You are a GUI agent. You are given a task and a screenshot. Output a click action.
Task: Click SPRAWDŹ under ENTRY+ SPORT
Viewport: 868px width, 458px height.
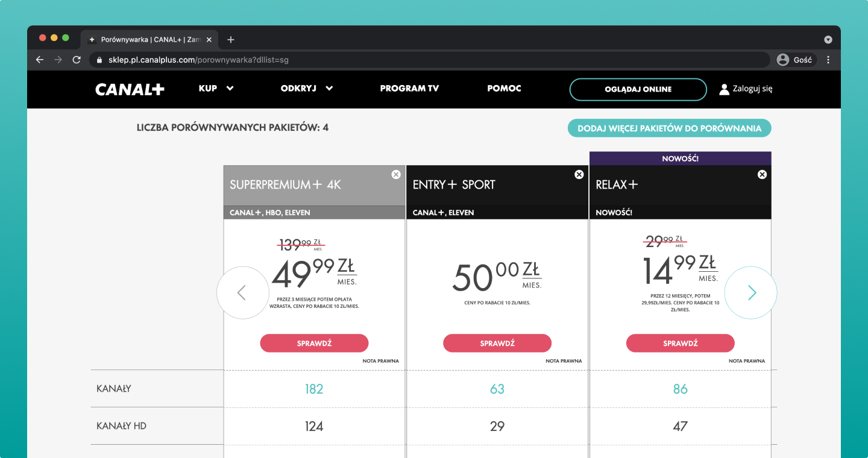tap(497, 343)
